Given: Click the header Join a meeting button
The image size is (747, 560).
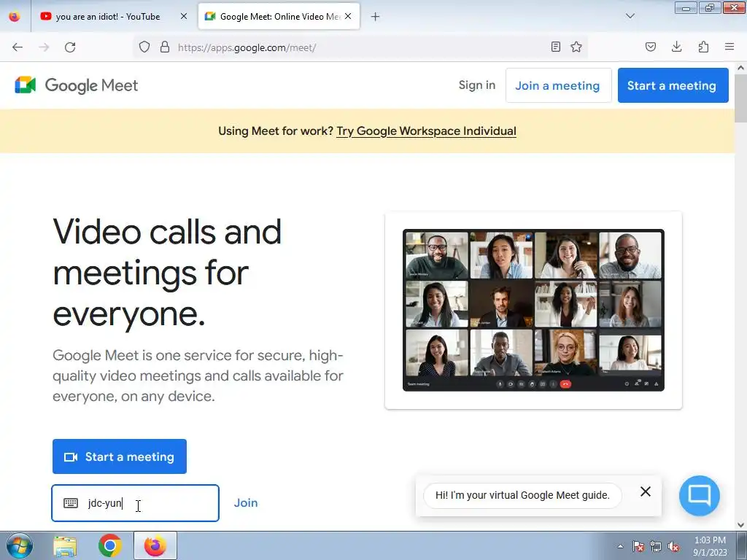Looking at the screenshot, I should pyautogui.click(x=558, y=85).
